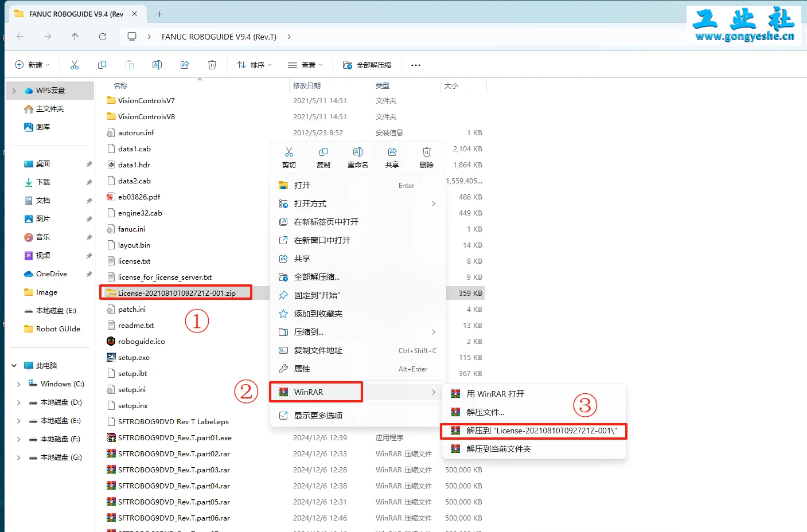Click the navigate Forward arrow
The height and width of the screenshot is (532, 807).
click(x=48, y=37)
